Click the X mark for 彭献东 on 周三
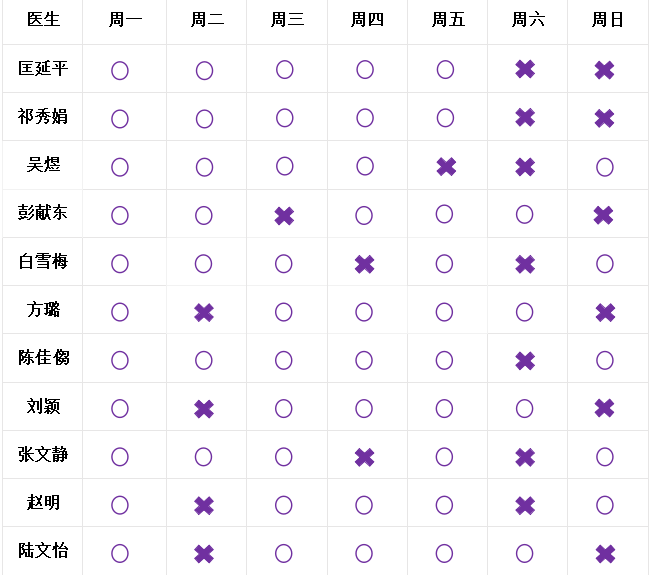This screenshot has width=649, height=575. point(284,215)
